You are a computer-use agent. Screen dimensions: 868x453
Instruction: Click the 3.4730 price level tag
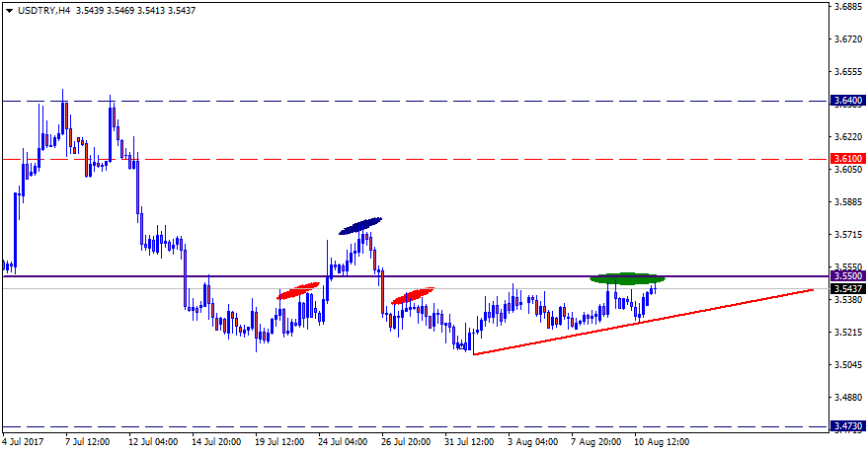848,426
